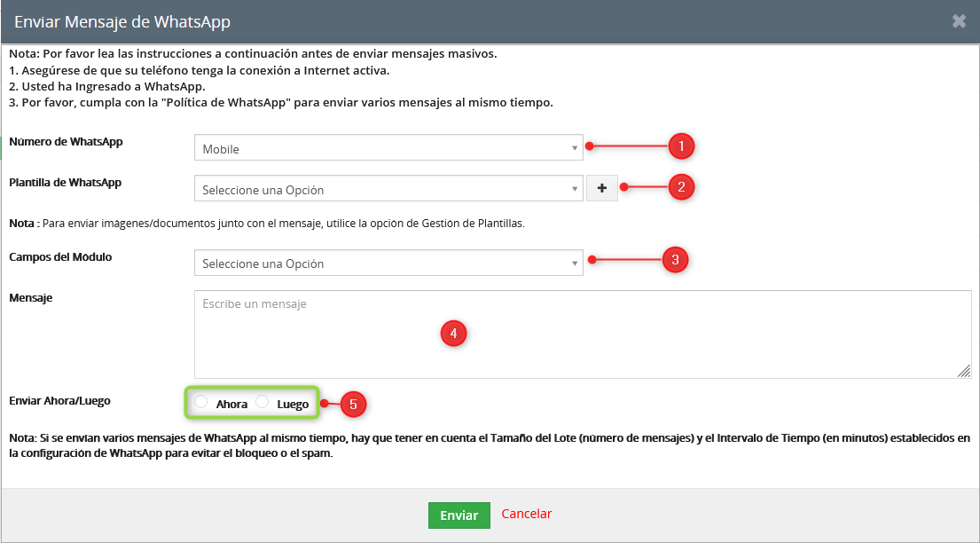Viewport: 980px width, 543px height.
Task: Add a new WhatsApp template with plus button
Action: click(x=602, y=188)
